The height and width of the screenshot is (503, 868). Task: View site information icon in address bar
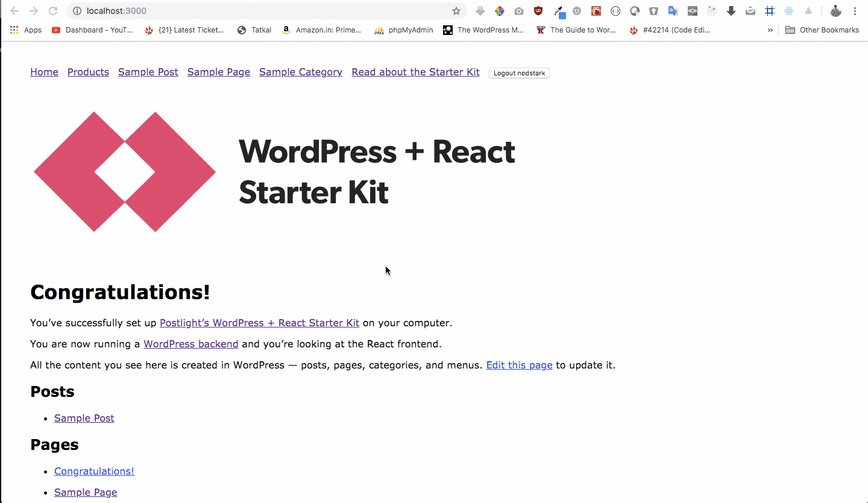tap(77, 11)
